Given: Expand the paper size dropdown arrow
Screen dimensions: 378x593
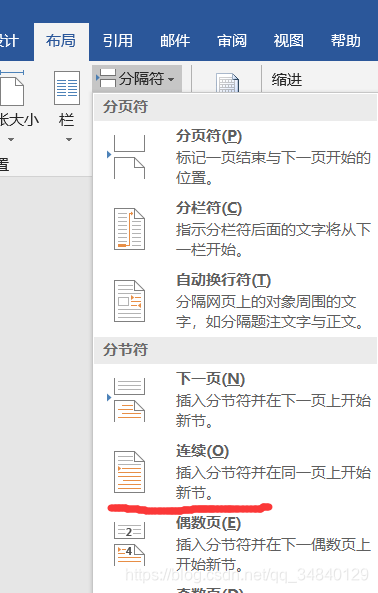Looking at the screenshot, I should tap(11, 140).
